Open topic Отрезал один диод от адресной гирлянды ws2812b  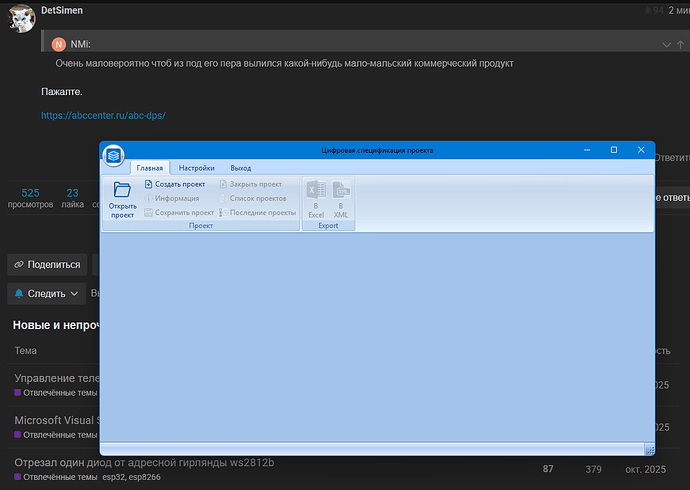pos(144,462)
